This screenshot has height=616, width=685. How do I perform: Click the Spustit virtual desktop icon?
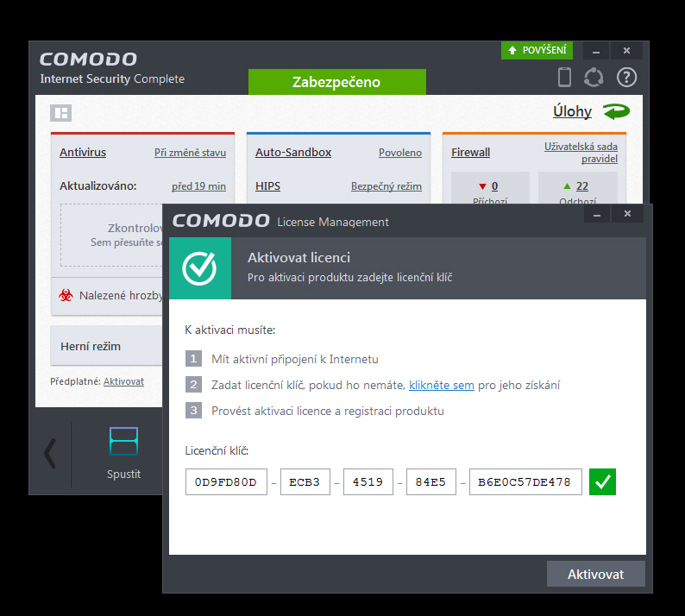(x=123, y=441)
